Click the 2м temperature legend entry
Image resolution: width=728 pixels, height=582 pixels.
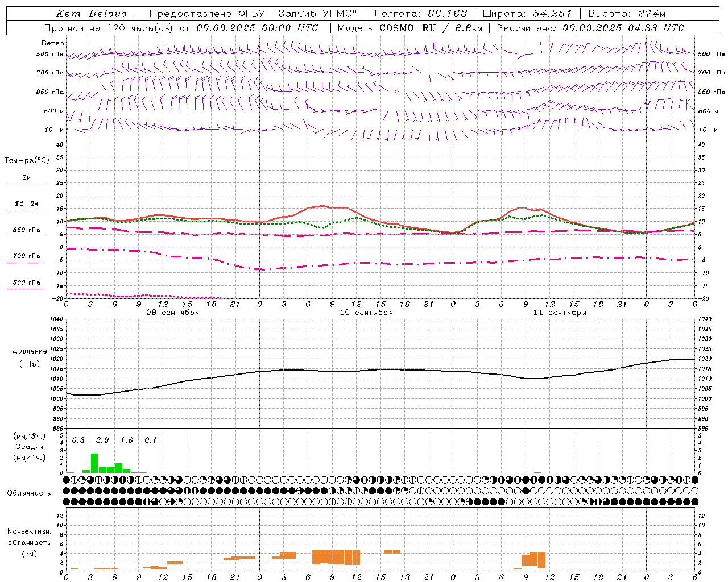[27, 178]
